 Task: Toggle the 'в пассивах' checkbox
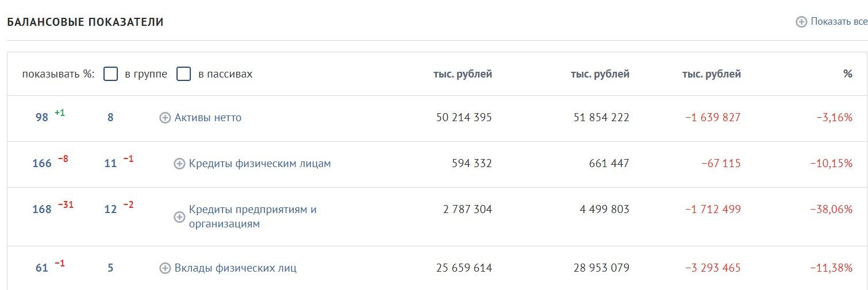point(183,74)
